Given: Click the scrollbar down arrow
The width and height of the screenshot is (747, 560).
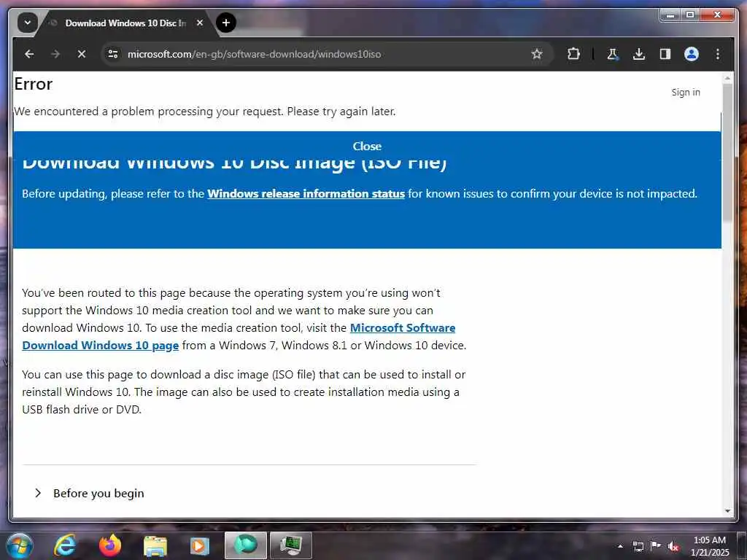Looking at the screenshot, I should click(x=727, y=511).
